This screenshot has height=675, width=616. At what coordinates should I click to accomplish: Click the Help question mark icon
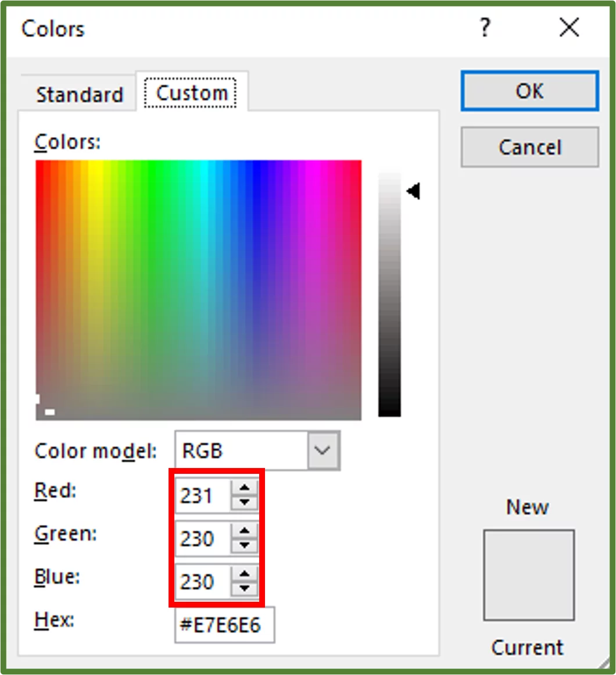coord(485,28)
